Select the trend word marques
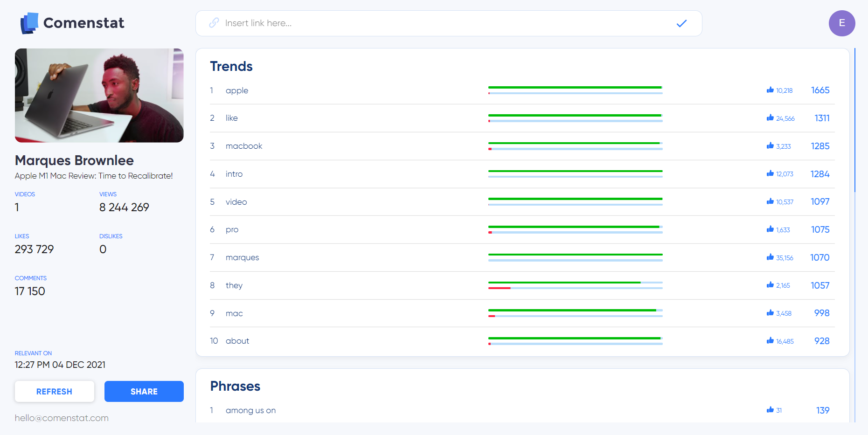The height and width of the screenshot is (435, 868). pyautogui.click(x=242, y=258)
